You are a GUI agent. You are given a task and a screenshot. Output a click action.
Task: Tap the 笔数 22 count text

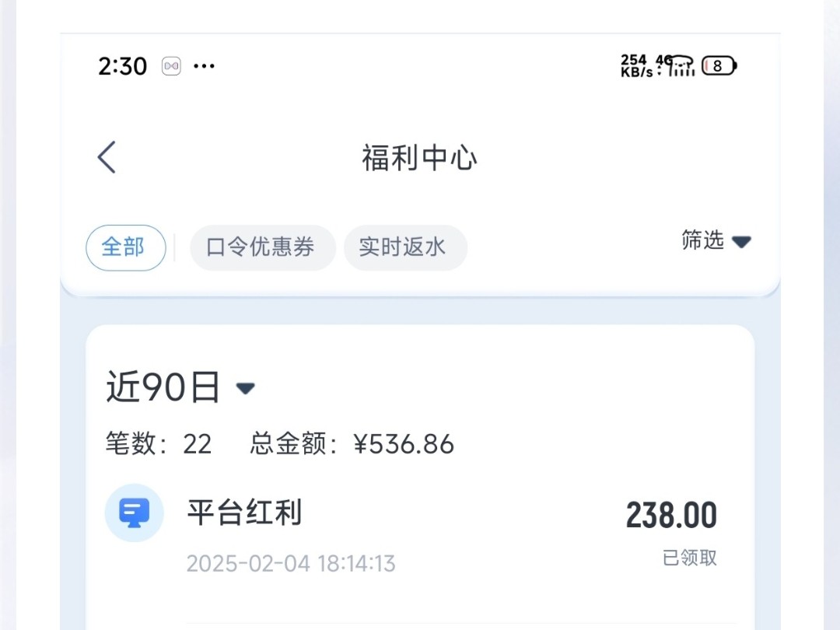coord(159,444)
